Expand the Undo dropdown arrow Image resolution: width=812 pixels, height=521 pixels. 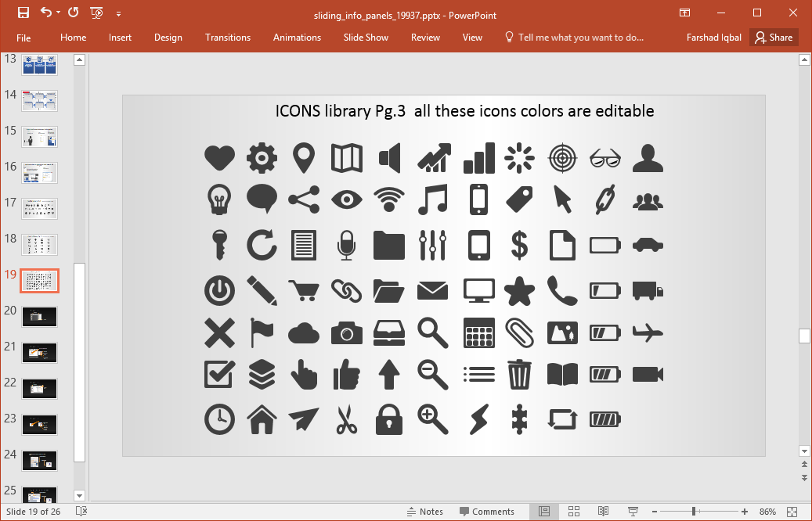click(59, 13)
